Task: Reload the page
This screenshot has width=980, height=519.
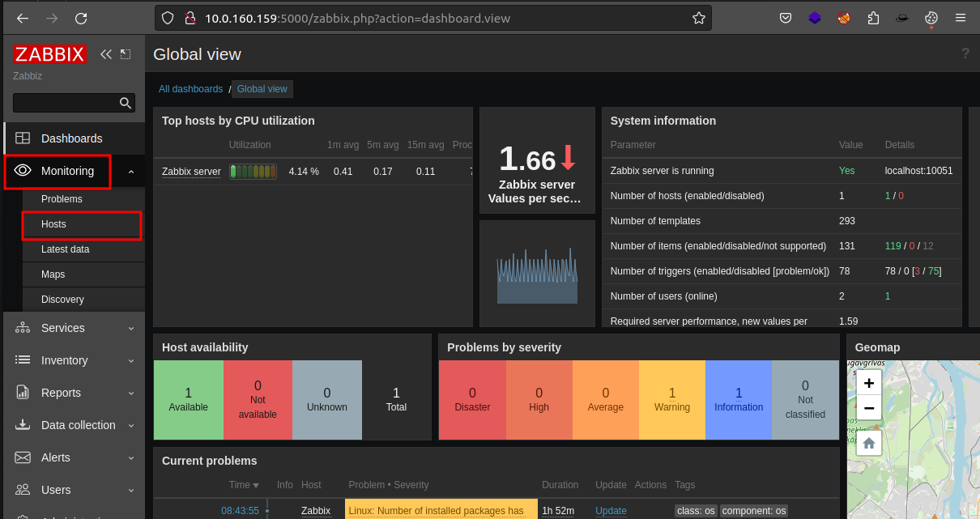Action: pos(81,18)
